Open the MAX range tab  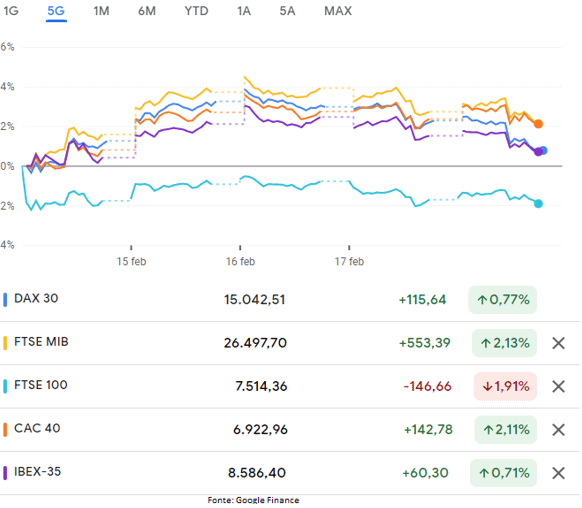tap(338, 11)
